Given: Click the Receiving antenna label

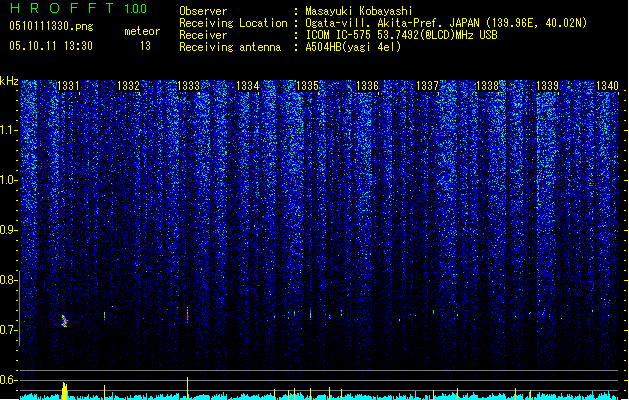Looking at the screenshot, I should click(230, 47).
